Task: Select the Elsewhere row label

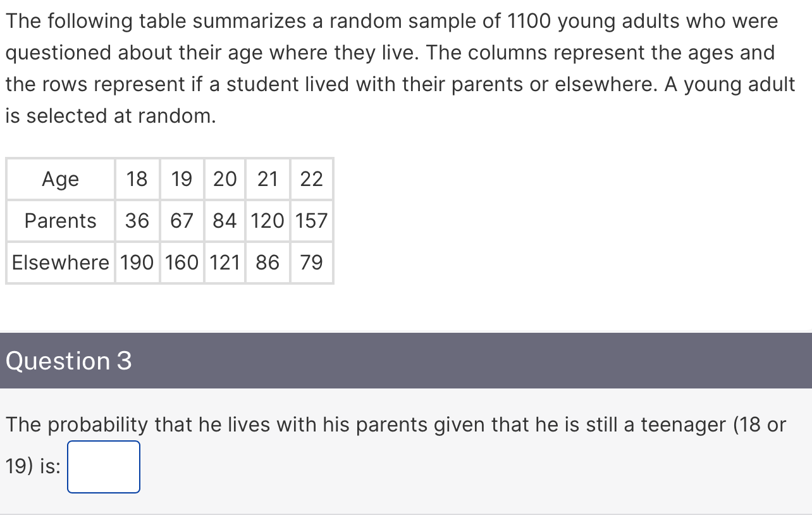Action: point(60,263)
